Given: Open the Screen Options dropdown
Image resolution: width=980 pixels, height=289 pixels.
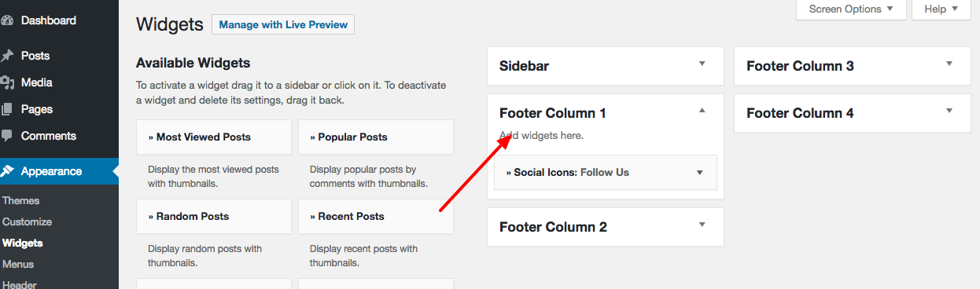Looking at the screenshot, I should [x=851, y=9].
